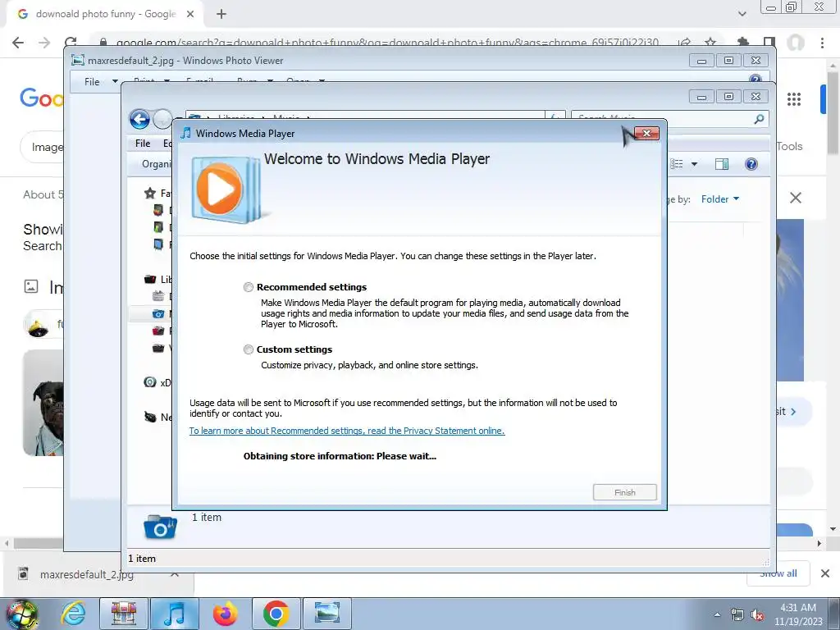This screenshot has height=630, width=840.
Task: Click the Tools button on Google Images
Action: [x=789, y=146]
